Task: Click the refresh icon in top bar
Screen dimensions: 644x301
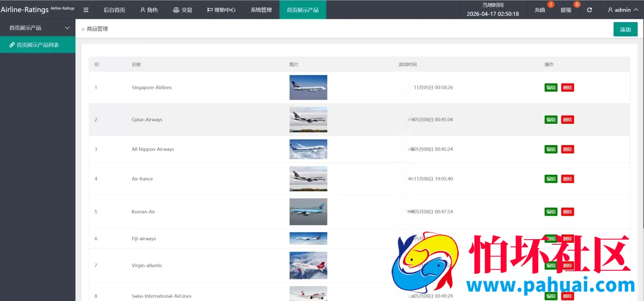Action: (589, 10)
